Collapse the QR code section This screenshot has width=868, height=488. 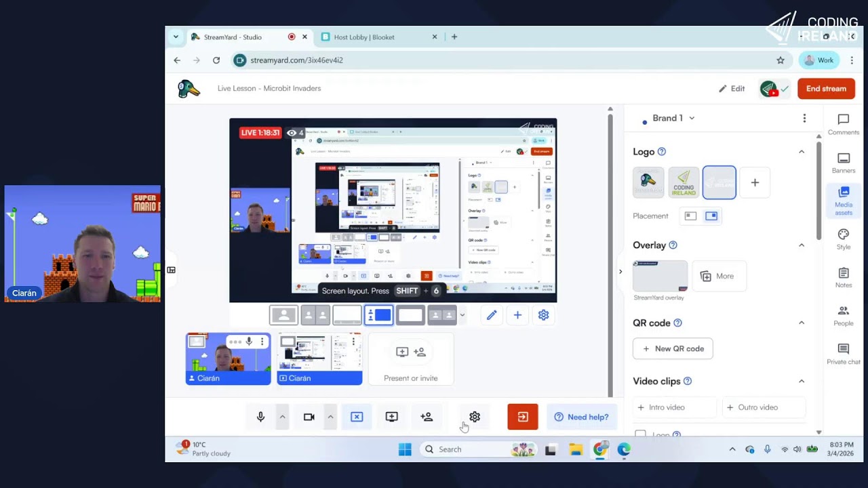pyautogui.click(x=801, y=323)
